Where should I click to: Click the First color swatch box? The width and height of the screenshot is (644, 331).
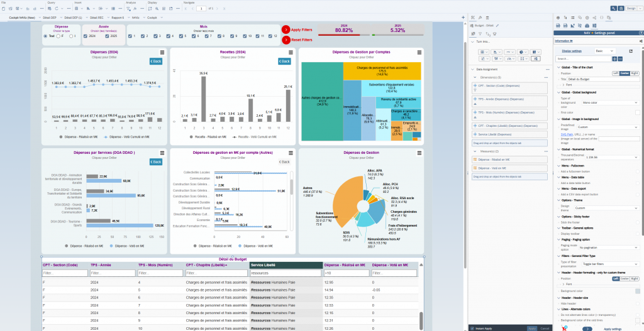click(638, 112)
